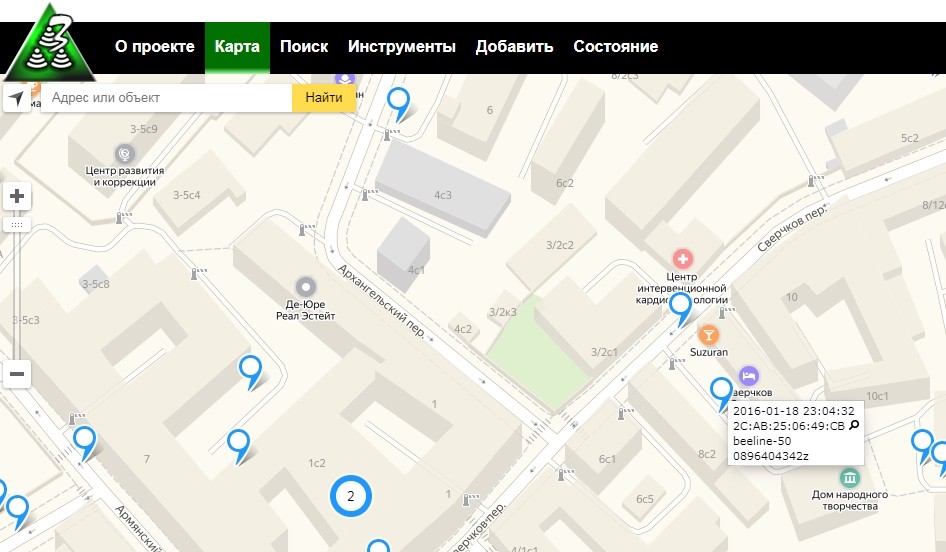Click building label 8с2
The height and width of the screenshot is (552, 946).
click(x=707, y=454)
